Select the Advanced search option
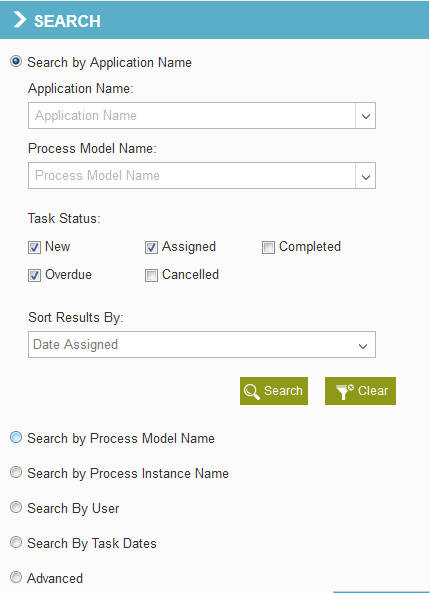Image resolution: width=430 pixels, height=593 pixels. (x=16, y=577)
